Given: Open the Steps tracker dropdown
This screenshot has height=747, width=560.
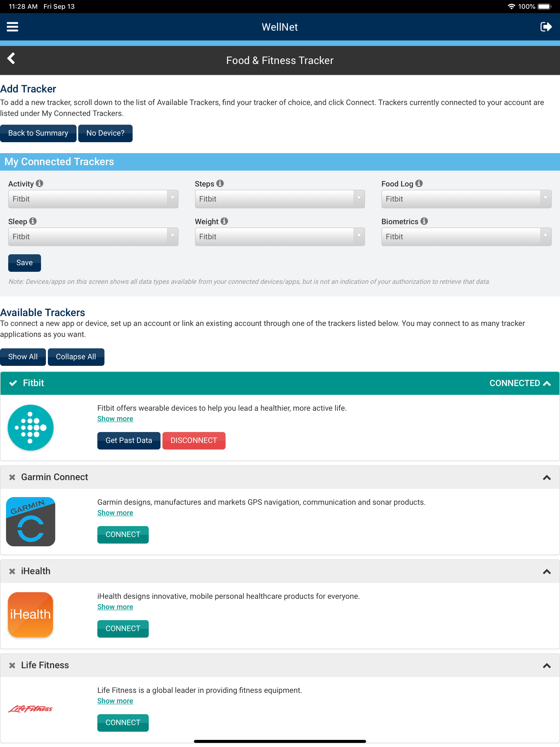Looking at the screenshot, I should pos(280,199).
